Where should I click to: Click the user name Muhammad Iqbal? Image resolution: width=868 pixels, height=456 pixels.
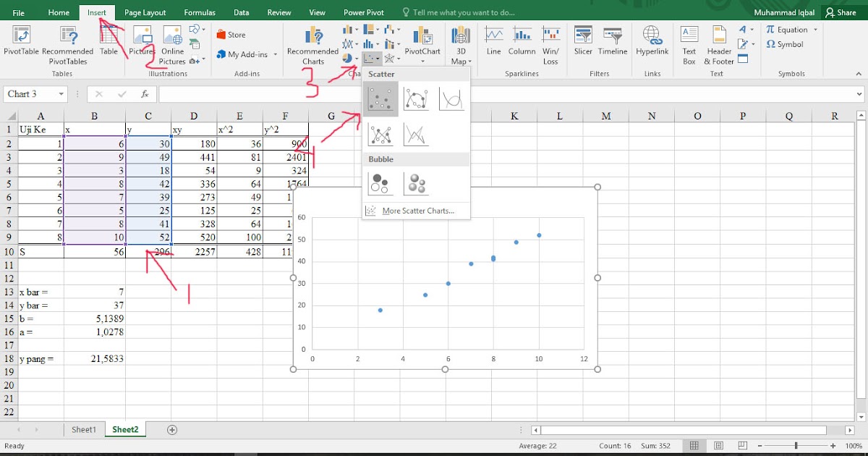[784, 12]
